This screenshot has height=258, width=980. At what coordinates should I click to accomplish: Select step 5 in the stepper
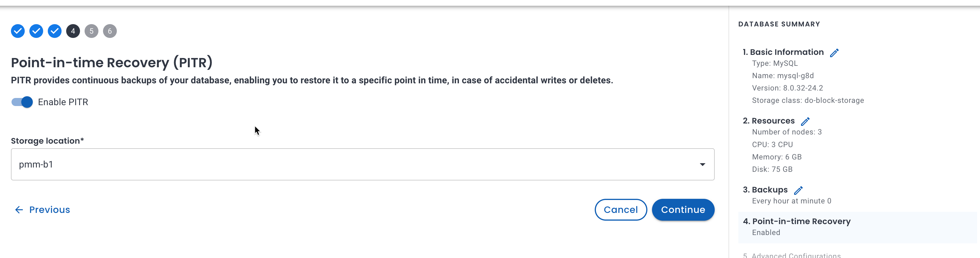point(91,31)
